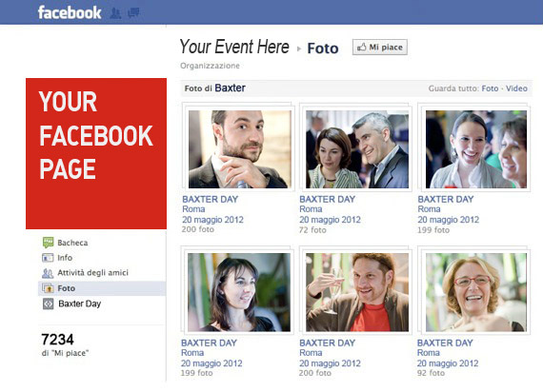Click the Info card icon
Image resolution: width=543 pixels, height=392 pixels.
pos(48,258)
